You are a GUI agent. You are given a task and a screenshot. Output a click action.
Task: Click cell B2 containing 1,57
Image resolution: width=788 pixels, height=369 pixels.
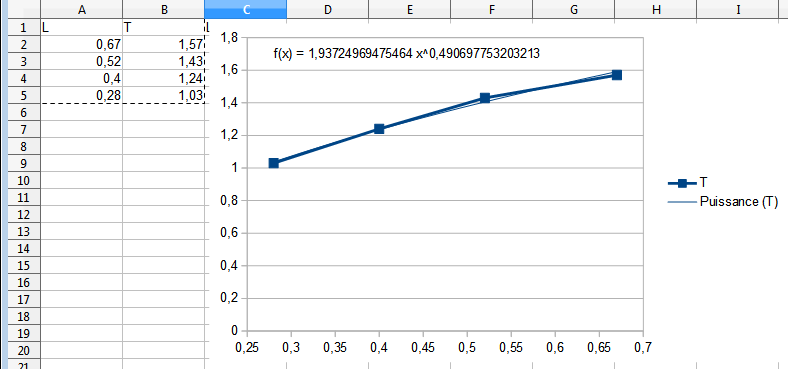coord(163,45)
